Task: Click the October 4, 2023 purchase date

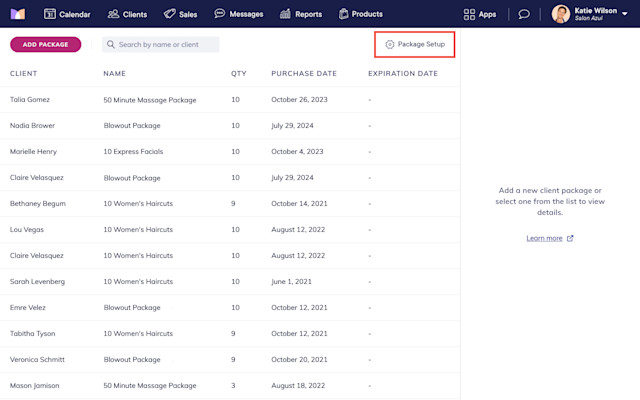Action: (x=297, y=151)
